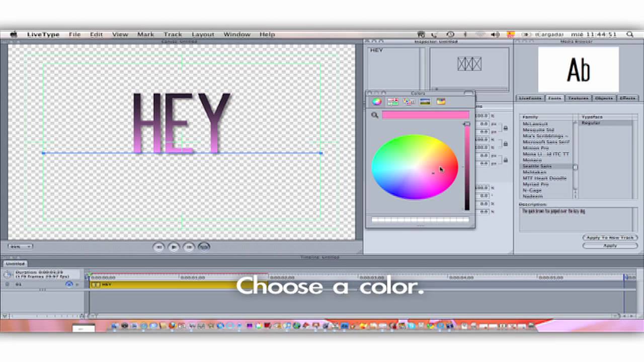Open the View menu
This screenshot has width=644, height=362.
click(120, 34)
